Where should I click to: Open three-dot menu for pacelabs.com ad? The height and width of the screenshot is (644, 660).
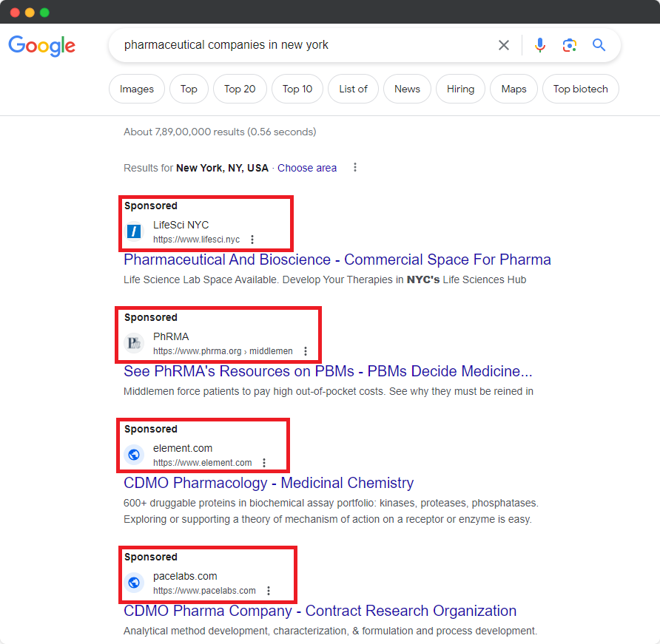pos(269,591)
